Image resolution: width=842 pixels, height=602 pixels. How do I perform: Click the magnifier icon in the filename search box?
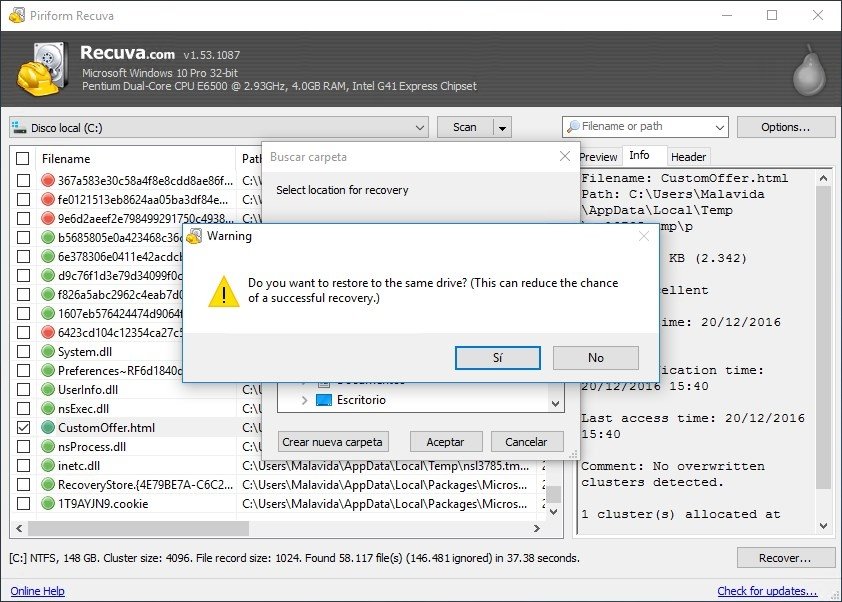(x=573, y=126)
